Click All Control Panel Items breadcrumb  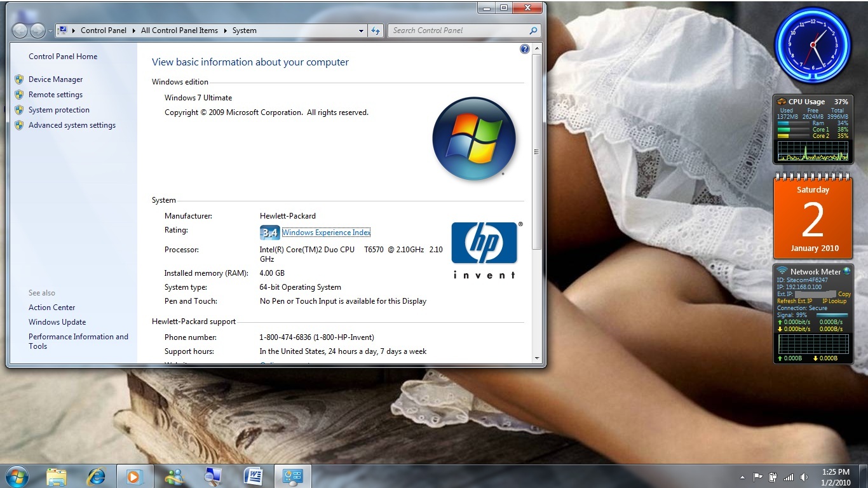point(179,30)
